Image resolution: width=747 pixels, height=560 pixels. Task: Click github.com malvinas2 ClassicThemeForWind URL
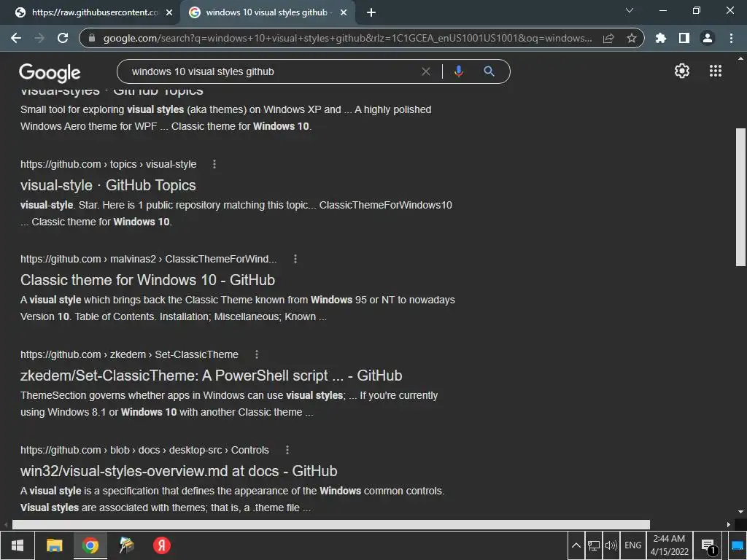pos(148,259)
